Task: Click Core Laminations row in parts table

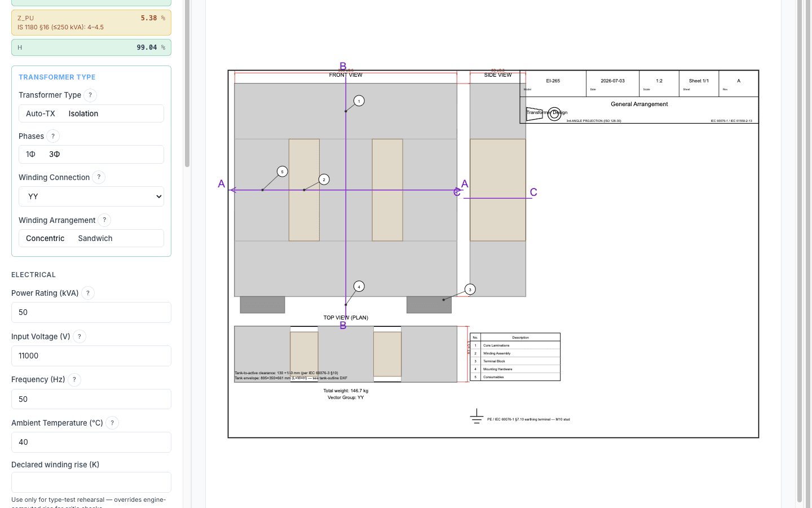Action: pyautogui.click(x=515, y=345)
